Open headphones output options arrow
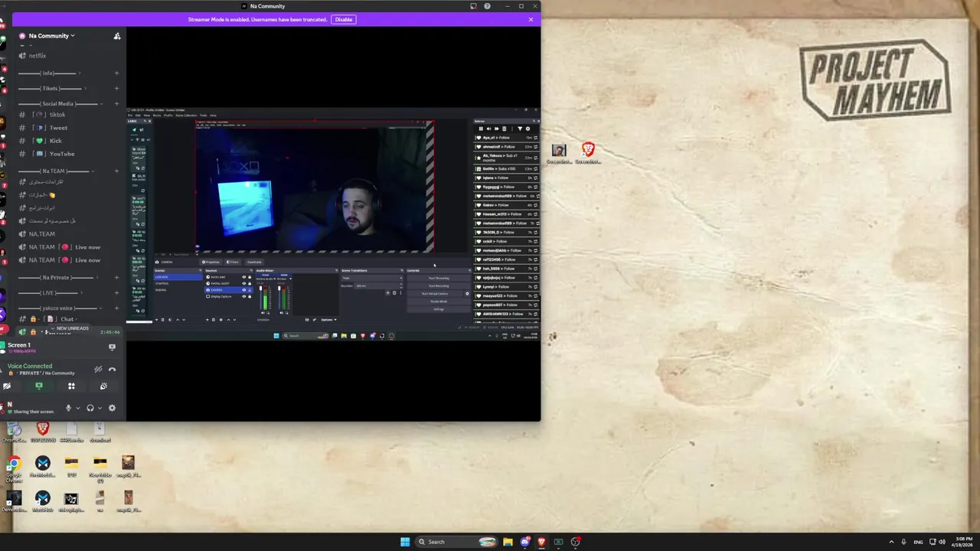This screenshot has width=980, height=551. (x=100, y=408)
